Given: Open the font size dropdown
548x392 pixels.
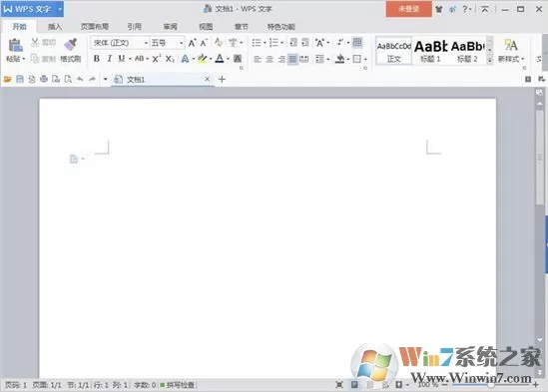Looking at the screenshot, I should pos(181,43).
